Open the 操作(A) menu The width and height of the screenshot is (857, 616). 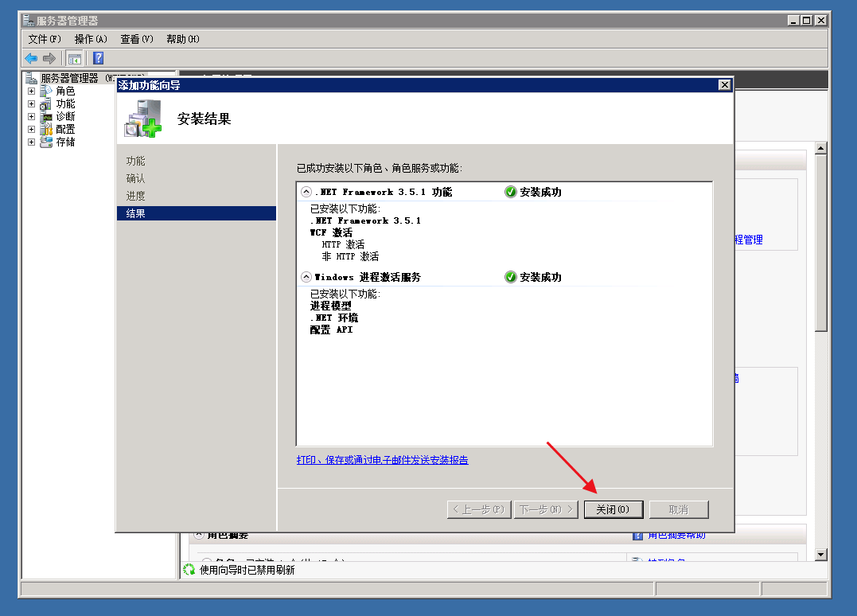pyautogui.click(x=91, y=39)
